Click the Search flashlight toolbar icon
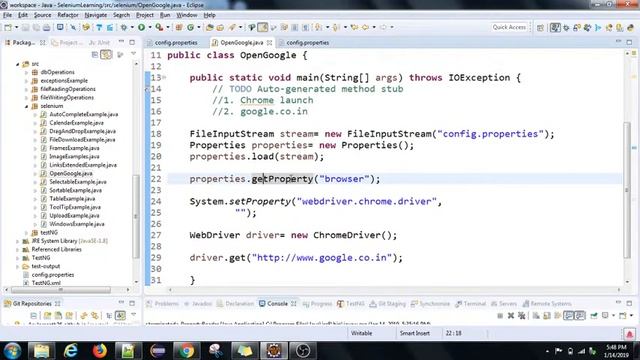This screenshot has width=640, height=360. coord(232,27)
